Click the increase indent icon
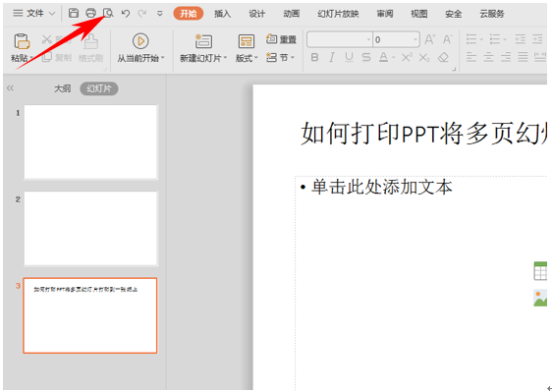552x392 pixels. [537, 39]
